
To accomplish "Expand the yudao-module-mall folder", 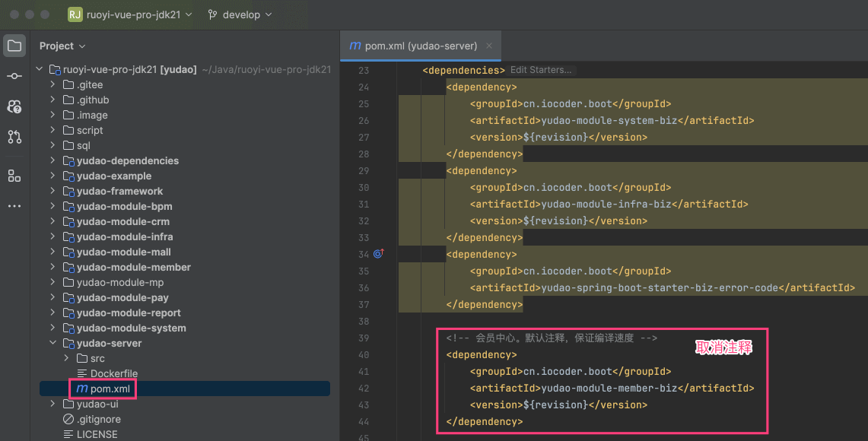I will (x=52, y=252).
